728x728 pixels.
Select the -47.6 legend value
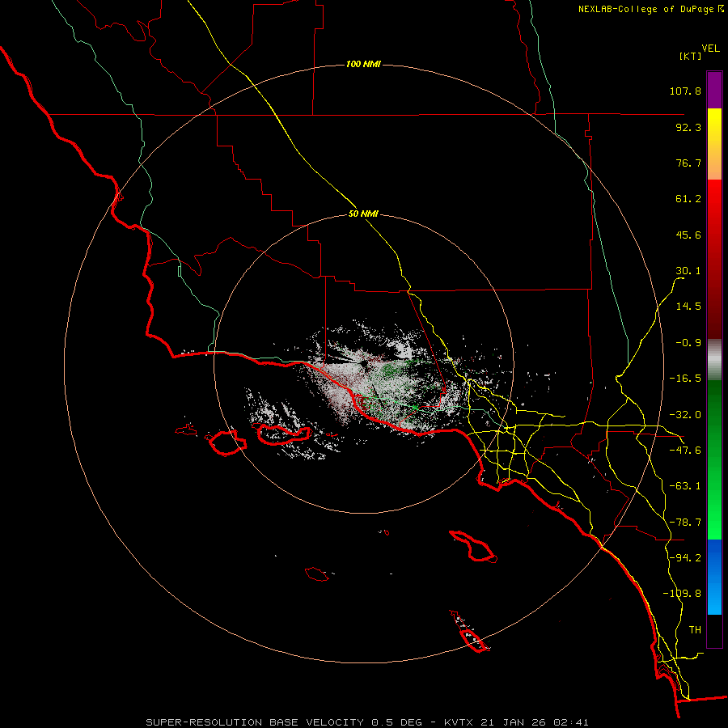click(685, 451)
